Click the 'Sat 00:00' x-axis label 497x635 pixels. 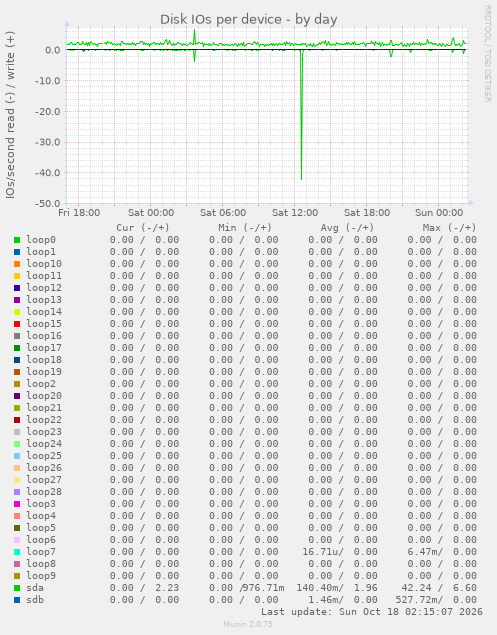(x=151, y=213)
